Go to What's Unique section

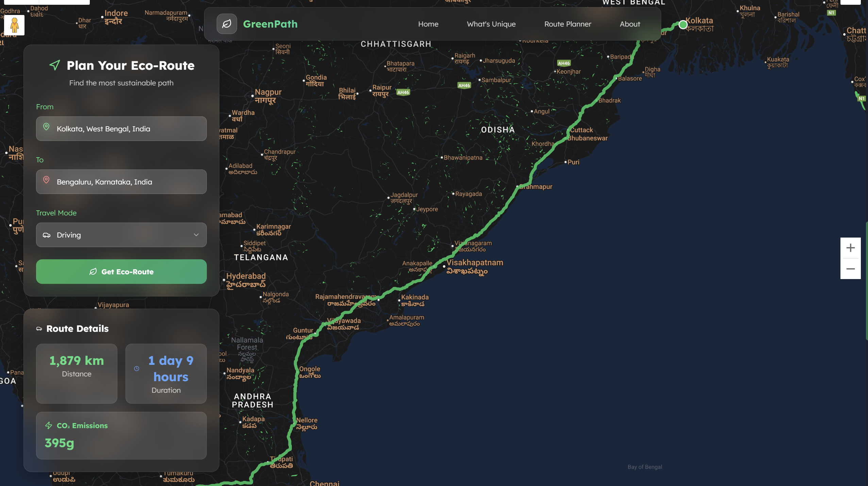pos(491,24)
